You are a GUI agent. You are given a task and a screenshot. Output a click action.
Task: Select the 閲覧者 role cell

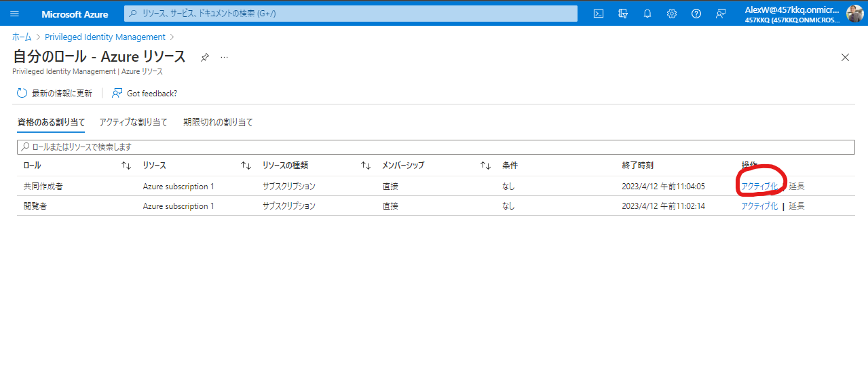35,206
